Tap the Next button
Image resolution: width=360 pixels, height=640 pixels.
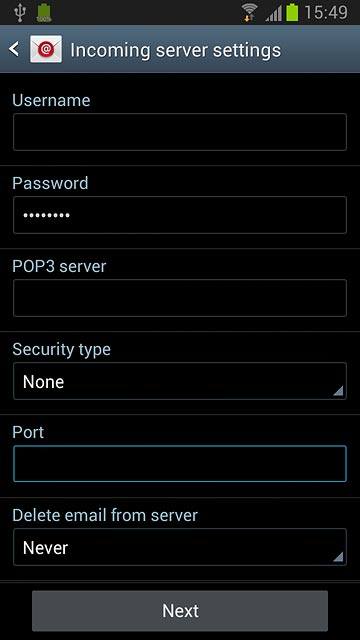pyautogui.click(x=180, y=611)
